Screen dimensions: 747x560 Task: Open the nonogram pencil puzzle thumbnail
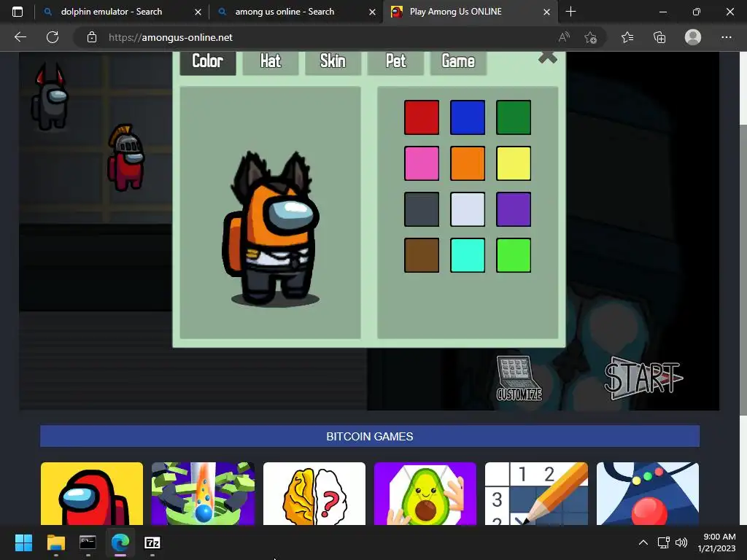point(536,494)
